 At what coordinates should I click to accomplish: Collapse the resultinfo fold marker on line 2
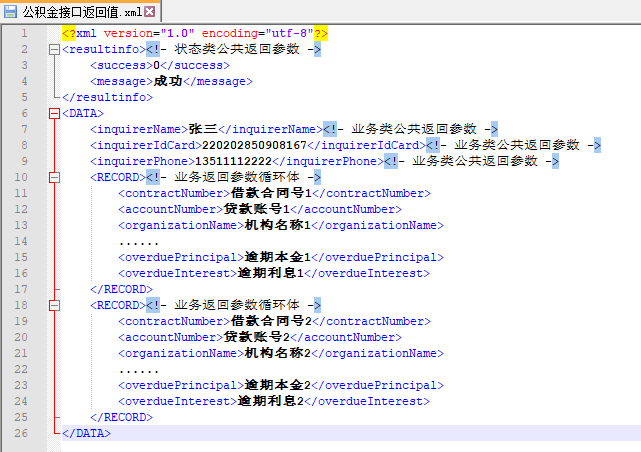[54, 49]
